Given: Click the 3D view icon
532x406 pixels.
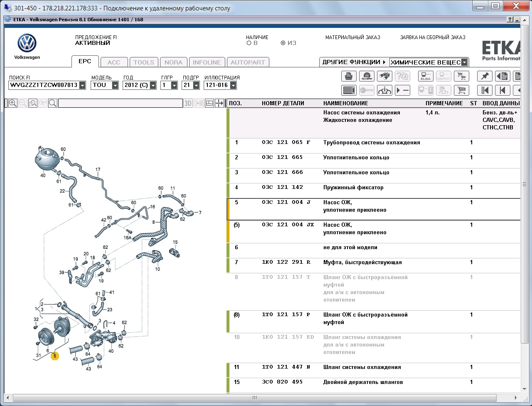Looking at the screenshot, I should [x=188, y=103].
